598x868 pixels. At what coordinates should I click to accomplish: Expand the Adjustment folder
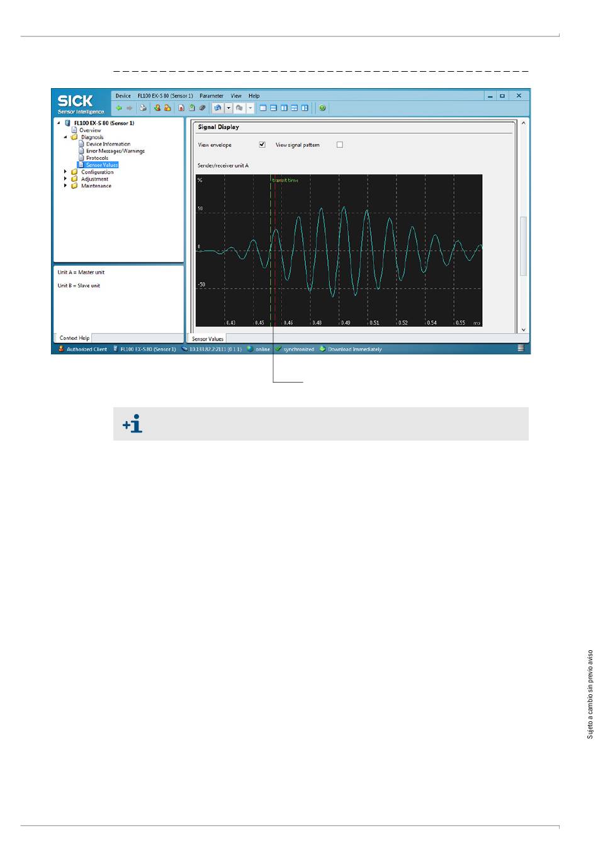(x=65, y=179)
